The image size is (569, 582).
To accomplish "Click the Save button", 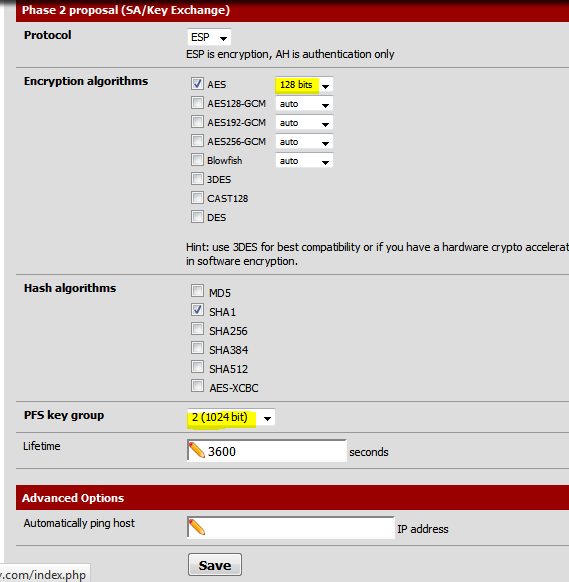I will 215,565.
